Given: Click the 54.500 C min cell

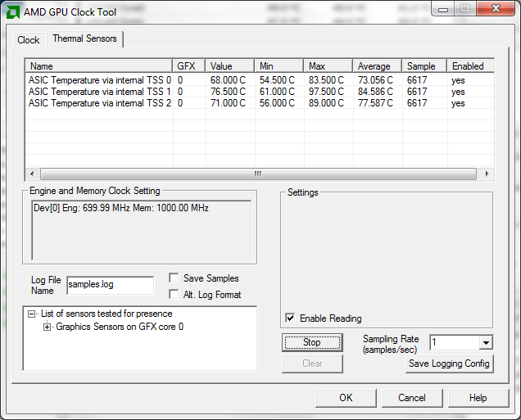Looking at the screenshot, I should [x=277, y=80].
